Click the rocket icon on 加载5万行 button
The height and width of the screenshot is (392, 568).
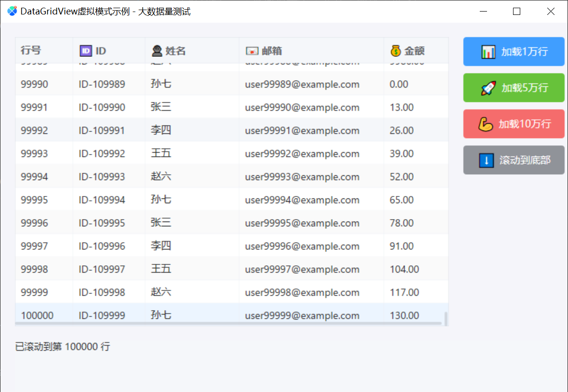489,88
